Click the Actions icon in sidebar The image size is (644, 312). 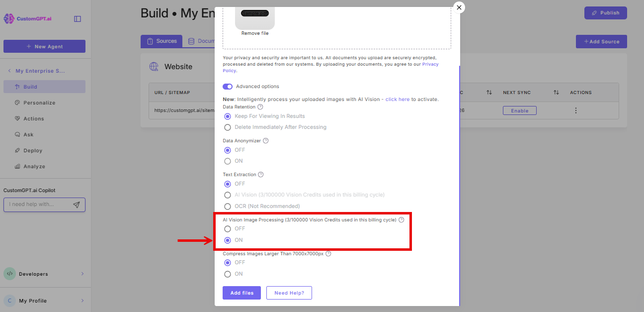click(x=17, y=118)
